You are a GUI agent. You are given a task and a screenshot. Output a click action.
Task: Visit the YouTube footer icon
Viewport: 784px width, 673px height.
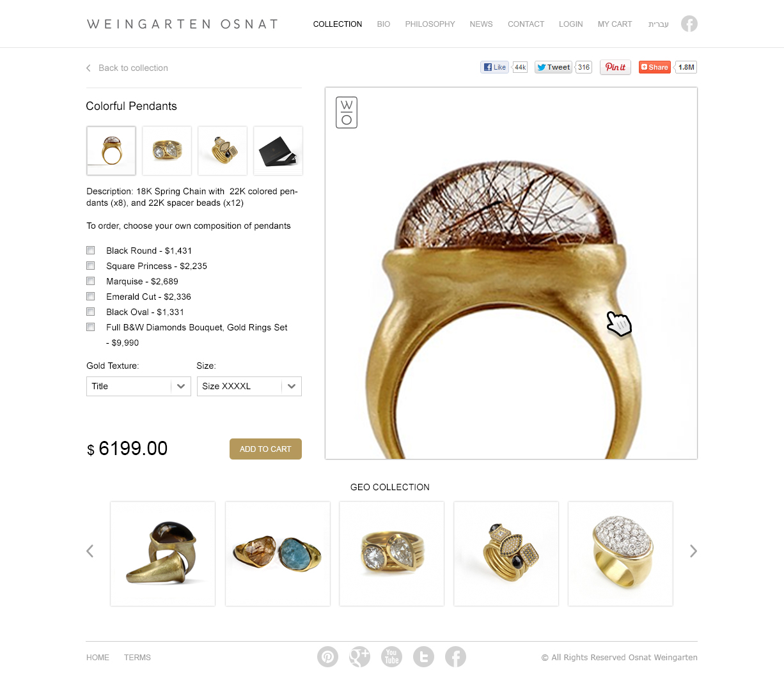point(391,656)
